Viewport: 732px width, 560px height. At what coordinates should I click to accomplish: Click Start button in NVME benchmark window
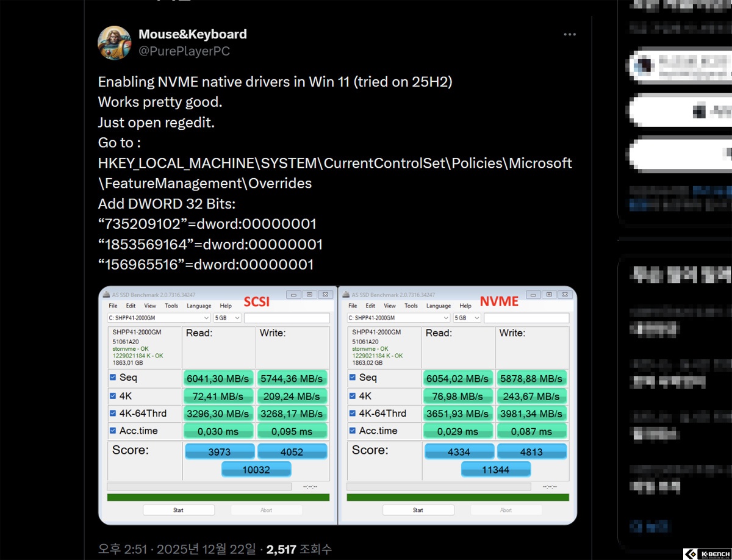418,510
